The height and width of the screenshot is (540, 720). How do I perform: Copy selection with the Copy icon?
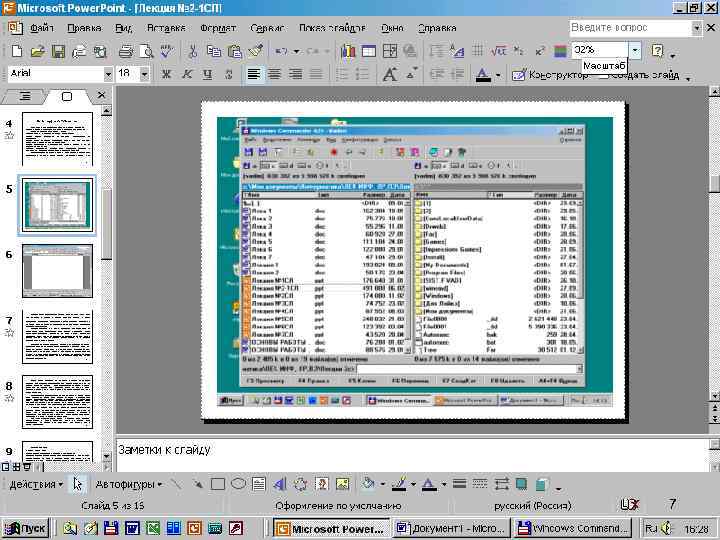[x=214, y=51]
